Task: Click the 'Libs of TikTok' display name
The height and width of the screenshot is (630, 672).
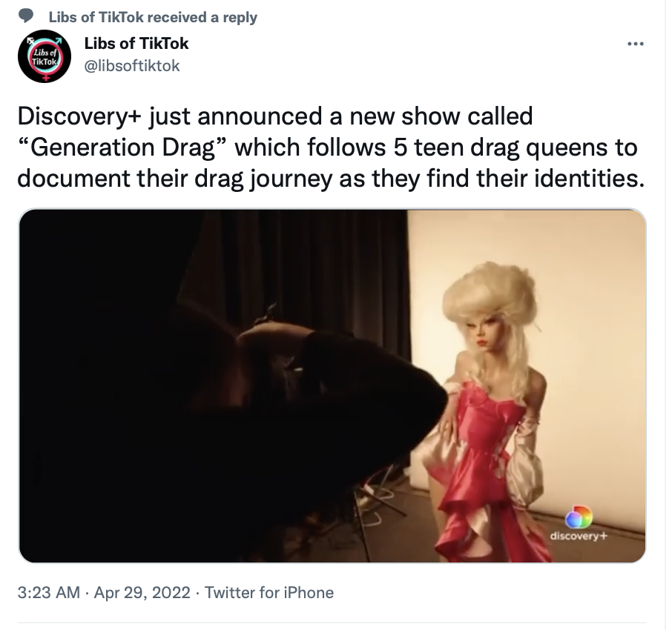Action: (136, 43)
